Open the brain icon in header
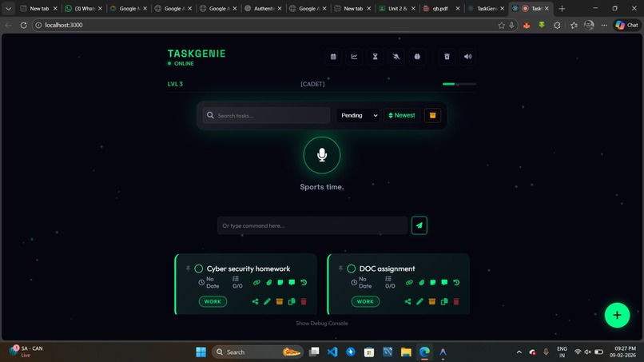Screen dimensions: 644x362 [417, 57]
